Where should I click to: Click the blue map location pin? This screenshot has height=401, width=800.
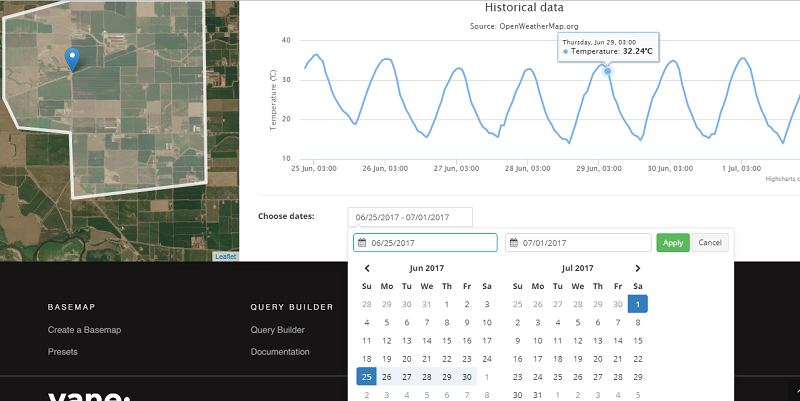(71, 59)
